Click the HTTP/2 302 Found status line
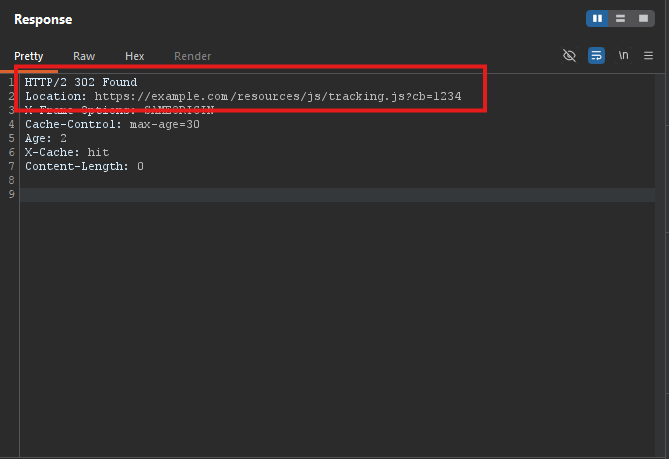 click(x=81, y=82)
